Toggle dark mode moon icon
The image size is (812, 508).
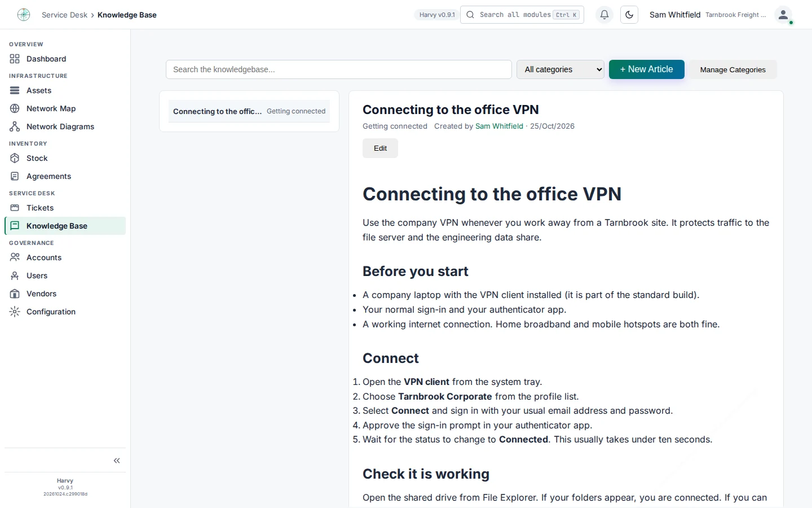click(x=629, y=15)
